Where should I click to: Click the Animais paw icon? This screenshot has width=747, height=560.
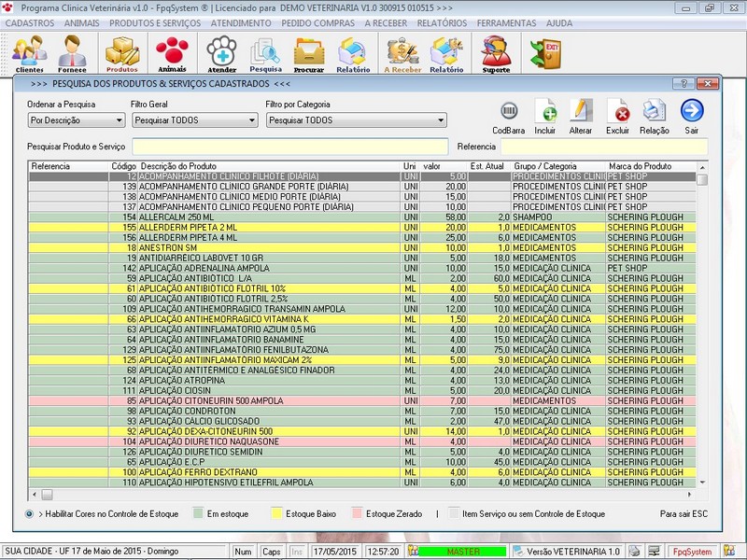click(172, 53)
